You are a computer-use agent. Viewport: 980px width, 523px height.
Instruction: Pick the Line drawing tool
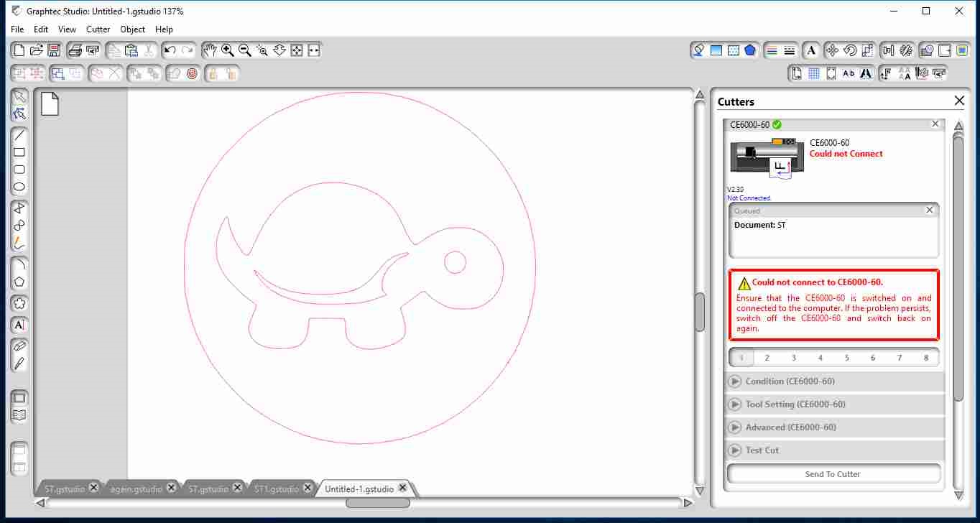(19, 135)
